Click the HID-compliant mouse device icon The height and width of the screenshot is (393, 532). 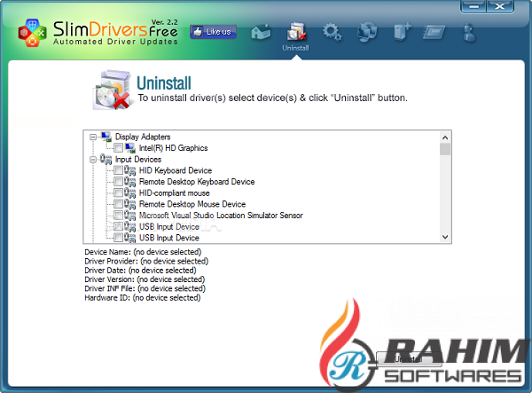click(x=130, y=193)
